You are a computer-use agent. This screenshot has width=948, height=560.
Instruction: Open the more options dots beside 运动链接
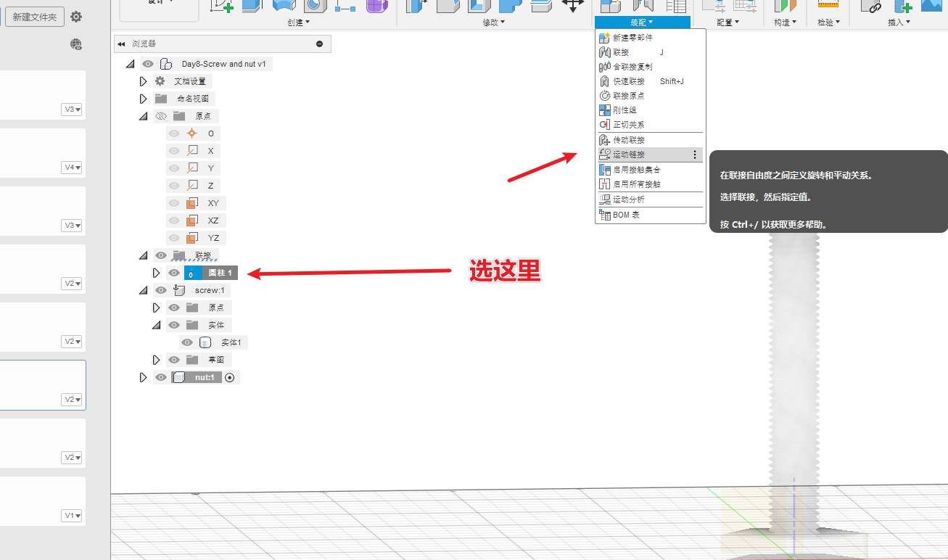(x=694, y=155)
